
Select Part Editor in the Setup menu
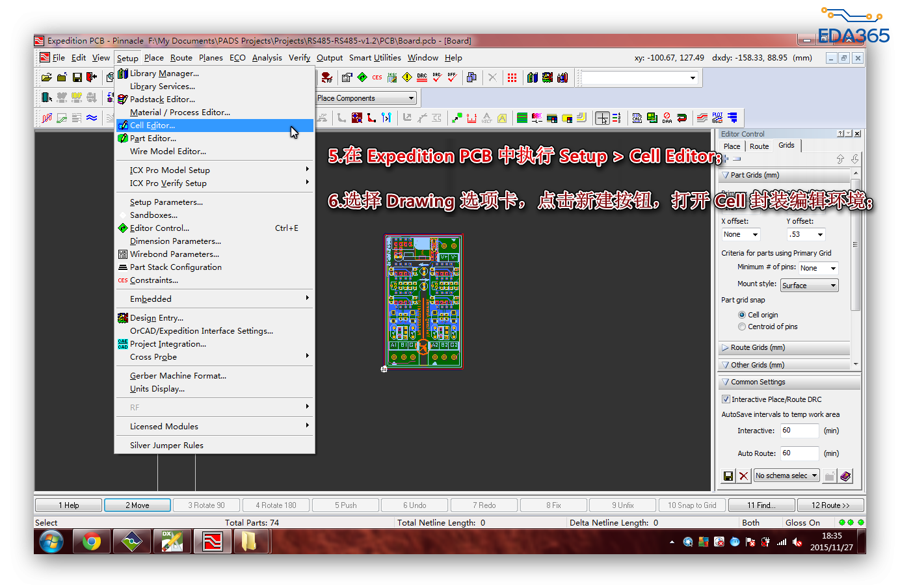click(215, 139)
